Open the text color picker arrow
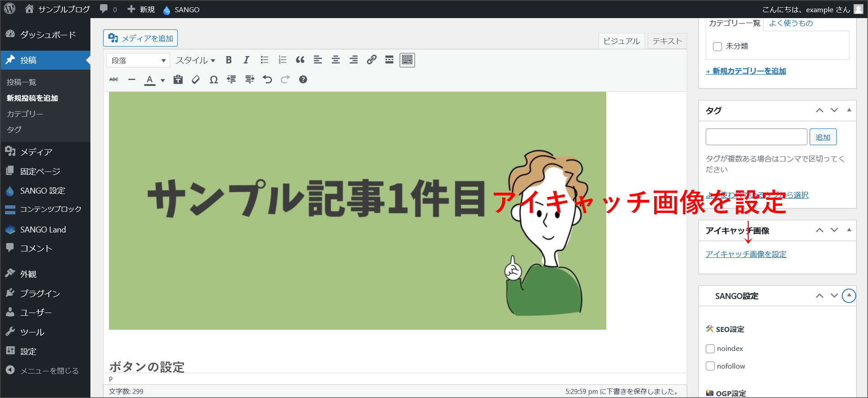 [x=163, y=81]
